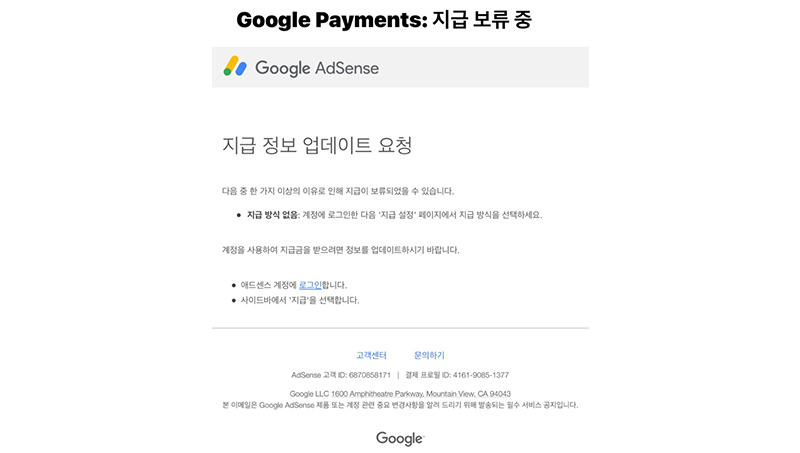Click the gray AdSense header banner
Viewport: 800px width, 453px height.
pos(400,67)
